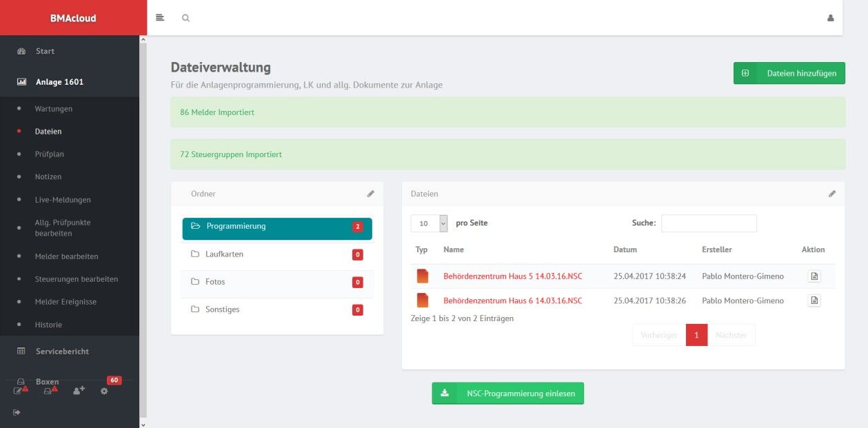The height and width of the screenshot is (428, 868).
Task: Open Melder Ereignisse
Action: click(x=65, y=302)
